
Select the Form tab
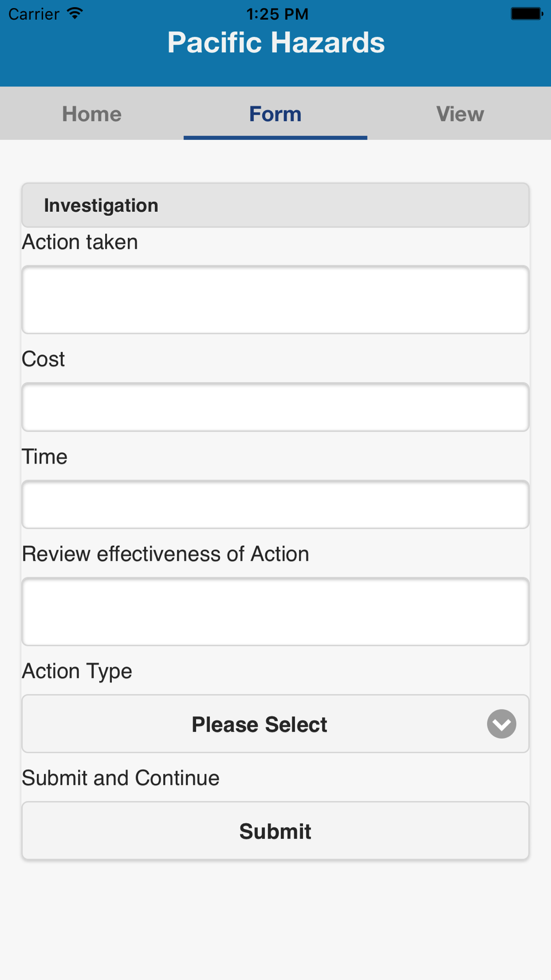pos(275,114)
